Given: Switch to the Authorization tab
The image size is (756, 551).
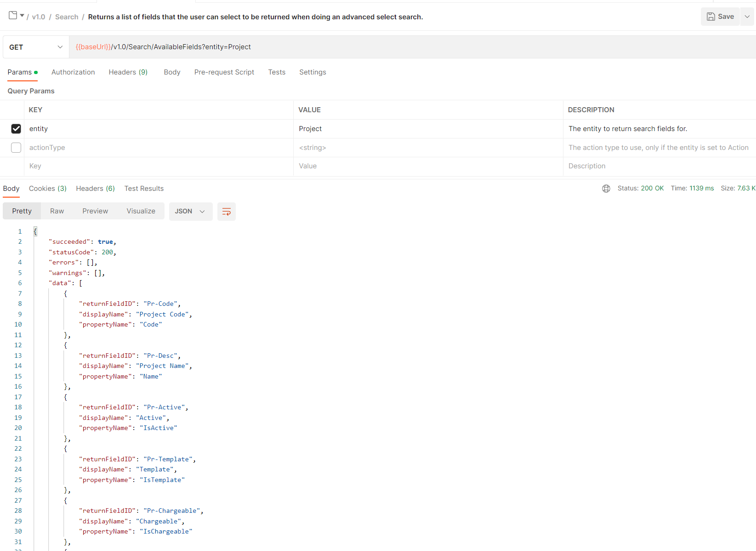Looking at the screenshot, I should tap(73, 72).
